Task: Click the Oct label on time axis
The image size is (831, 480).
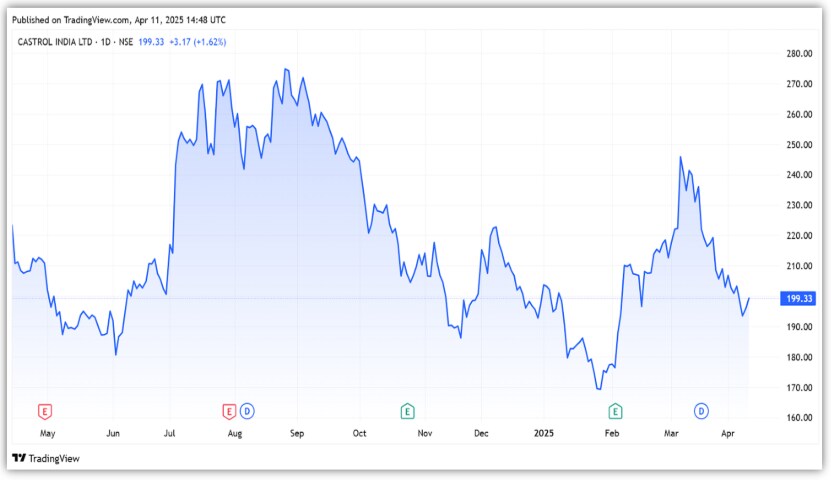Action: (359, 433)
